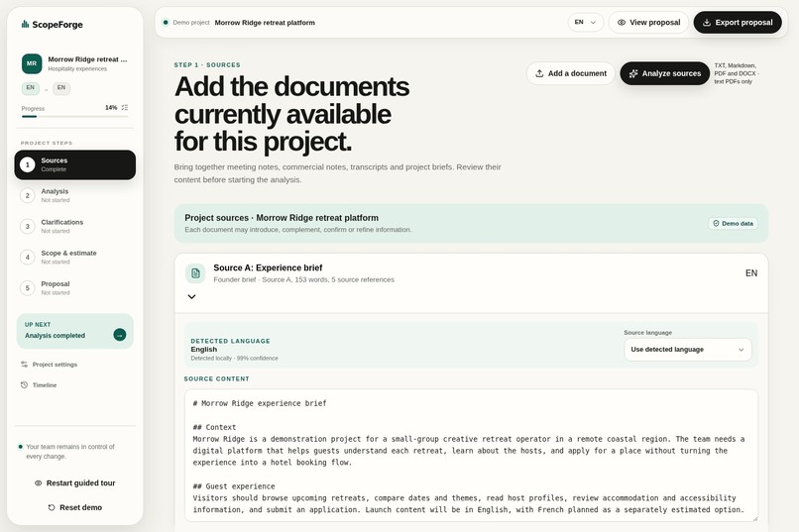The width and height of the screenshot is (799, 532).
Task: Click the Source A: Experience brief title
Action: point(268,267)
